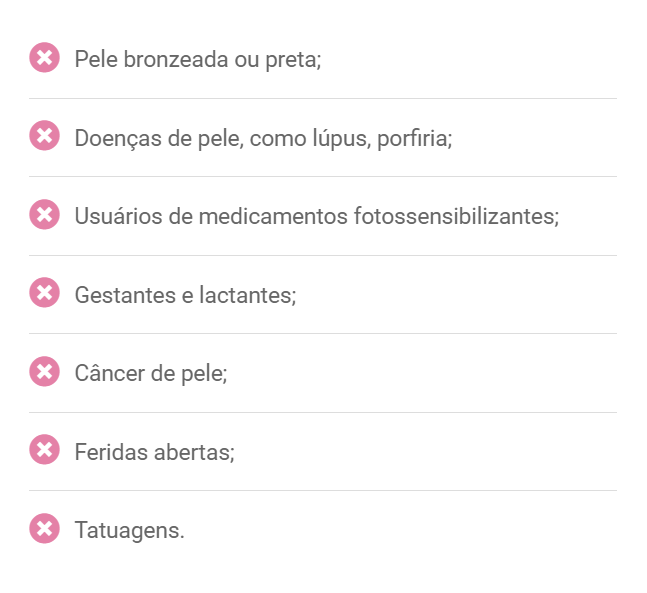Select the 'Gestantes e lactantes;' list item text
This screenshot has height=593, width=647.
pos(185,295)
